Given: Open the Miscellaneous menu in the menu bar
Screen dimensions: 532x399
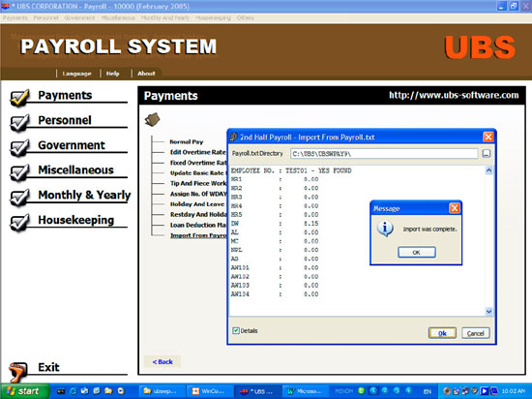Looking at the screenshot, I should [x=118, y=17].
